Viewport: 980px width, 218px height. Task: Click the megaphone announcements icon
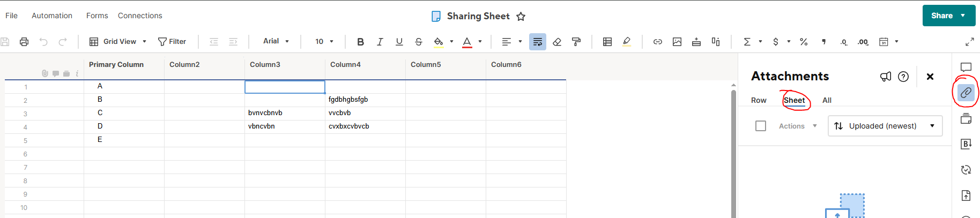click(x=886, y=77)
